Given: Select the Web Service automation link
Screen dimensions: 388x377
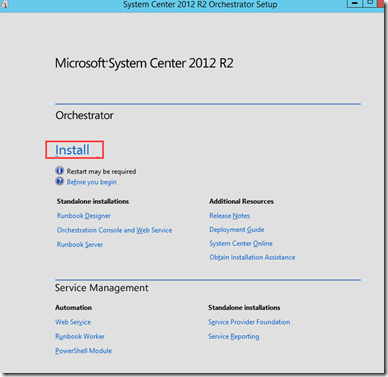Looking at the screenshot, I should (x=73, y=322).
